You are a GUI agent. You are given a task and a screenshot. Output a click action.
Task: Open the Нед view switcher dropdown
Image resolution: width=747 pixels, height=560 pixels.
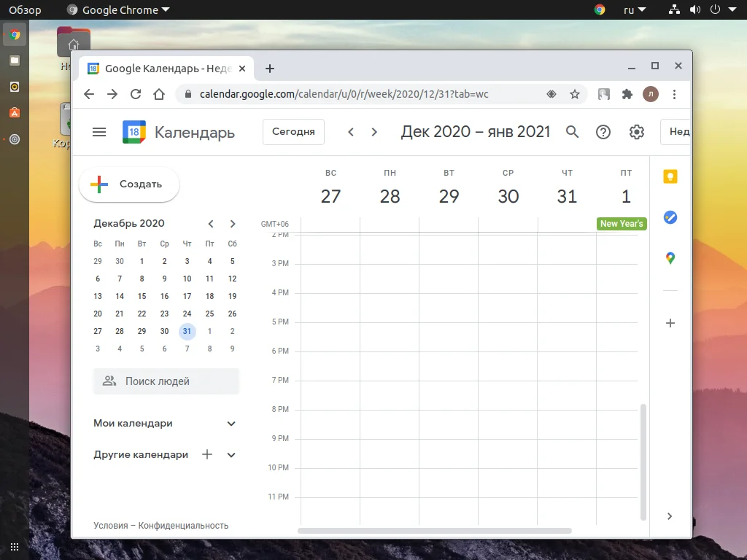(x=676, y=132)
